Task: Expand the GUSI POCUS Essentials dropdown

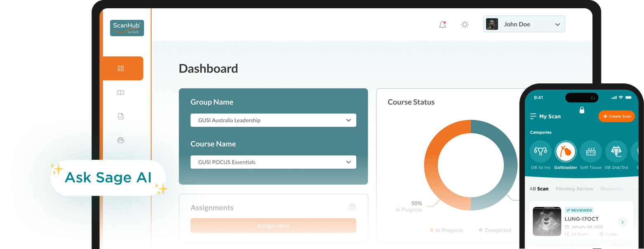Action: [x=273, y=162]
